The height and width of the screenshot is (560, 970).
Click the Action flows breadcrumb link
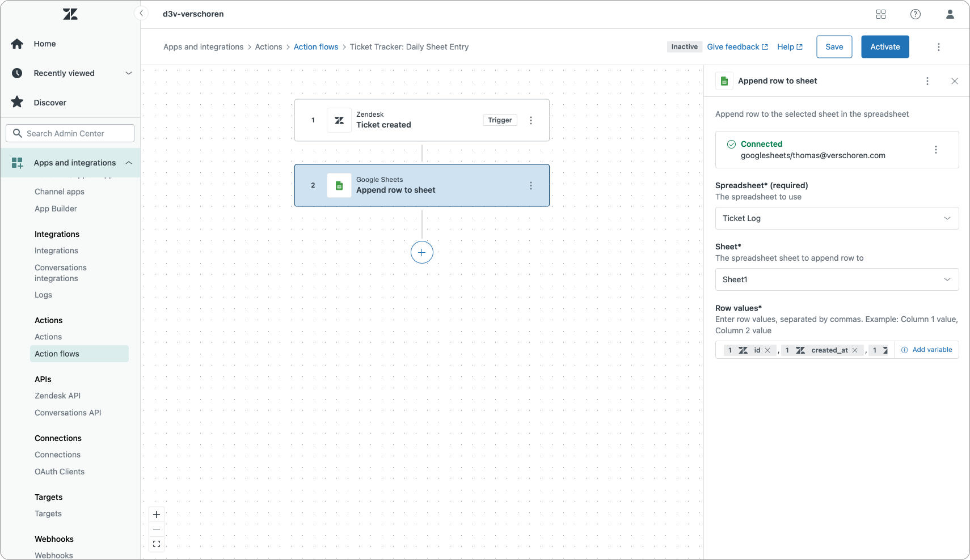click(316, 47)
